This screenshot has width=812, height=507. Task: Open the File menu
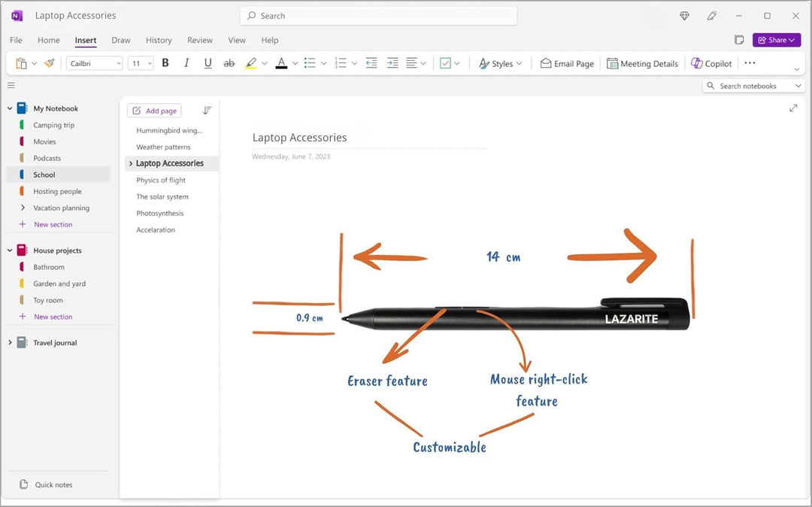(16, 41)
